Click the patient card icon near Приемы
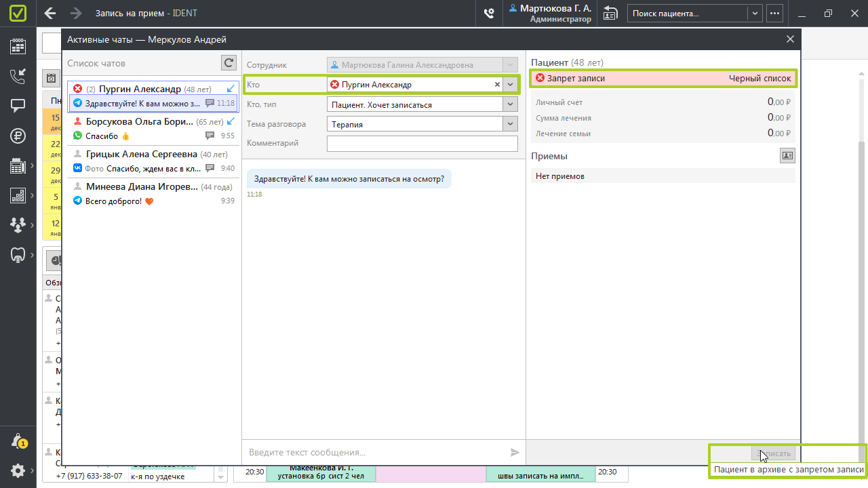 [787, 156]
